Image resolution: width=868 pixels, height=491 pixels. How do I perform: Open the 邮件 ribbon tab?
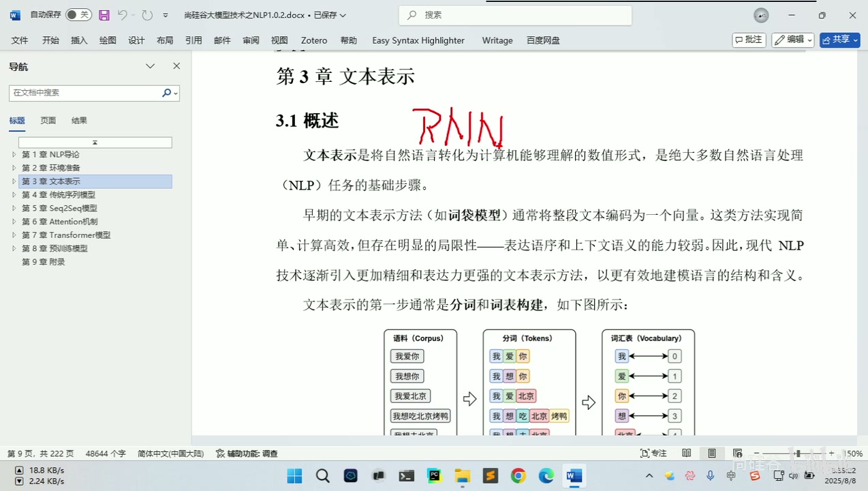click(x=222, y=40)
